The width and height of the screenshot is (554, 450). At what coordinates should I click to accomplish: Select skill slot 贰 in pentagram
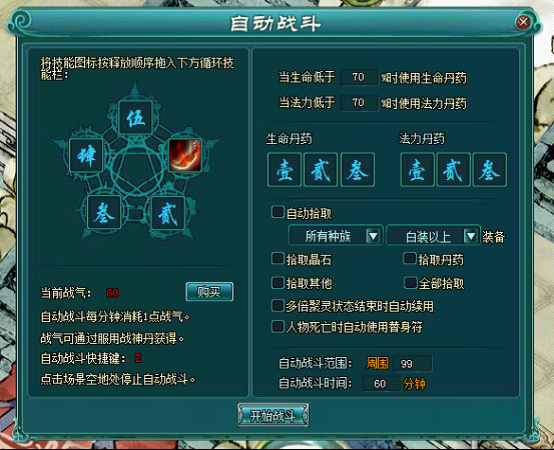(x=167, y=213)
